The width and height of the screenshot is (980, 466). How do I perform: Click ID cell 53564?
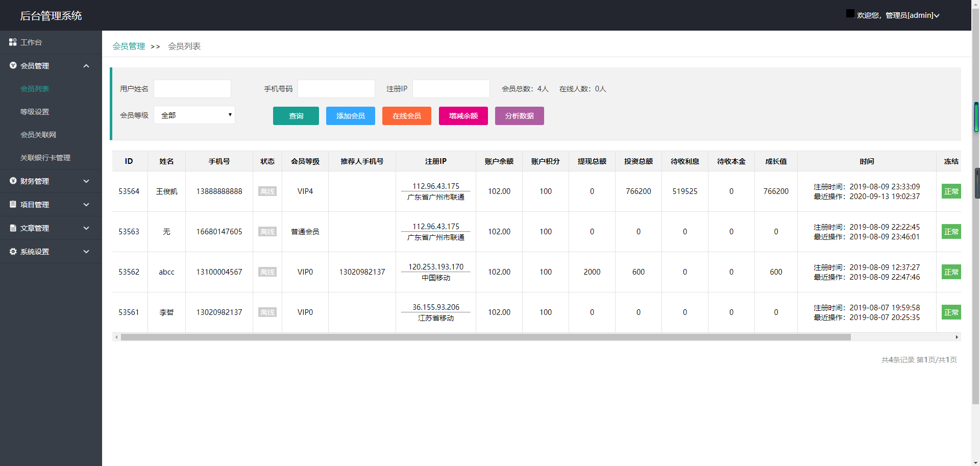[x=129, y=191]
